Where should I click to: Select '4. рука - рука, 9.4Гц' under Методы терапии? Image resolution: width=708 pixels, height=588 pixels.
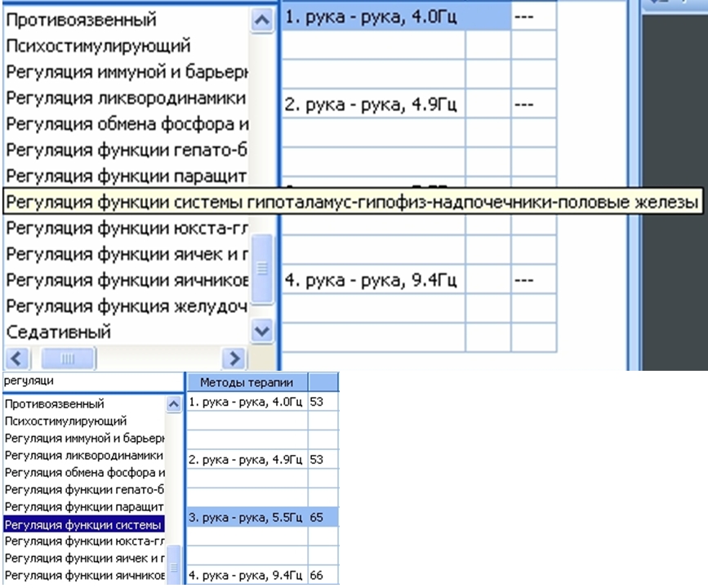(x=247, y=575)
